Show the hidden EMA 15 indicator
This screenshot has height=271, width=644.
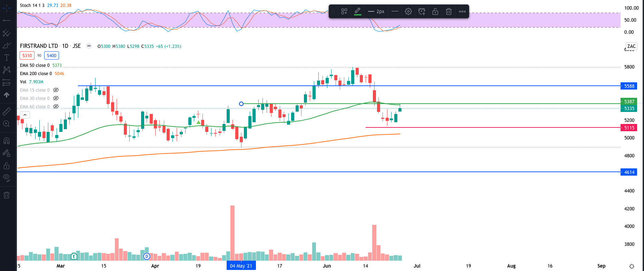click(x=56, y=90)
